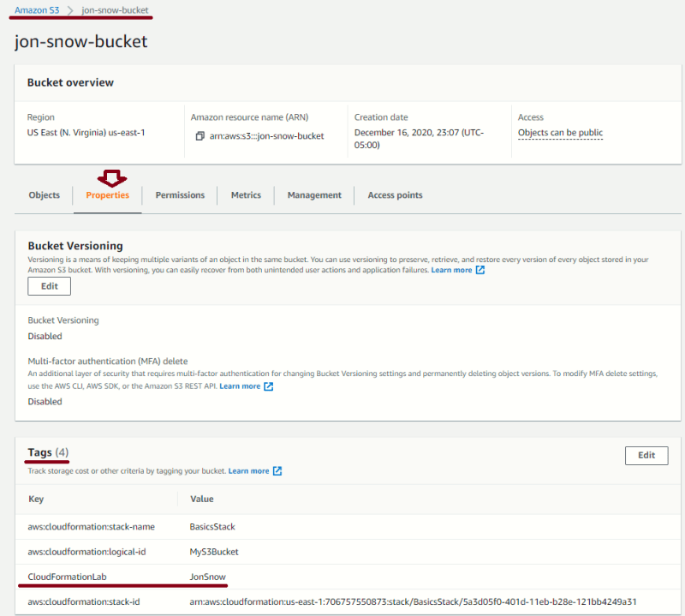Open the Management tab
The width and height of the screenshot is (685, 616).
[314, 195]
